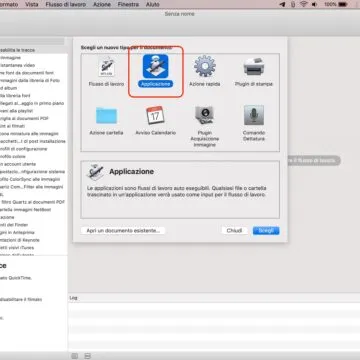The width and height of the screenshot is (360, 360).
Task: Select the 'in Anteprima' action row
Action: [x=34, y=233]
